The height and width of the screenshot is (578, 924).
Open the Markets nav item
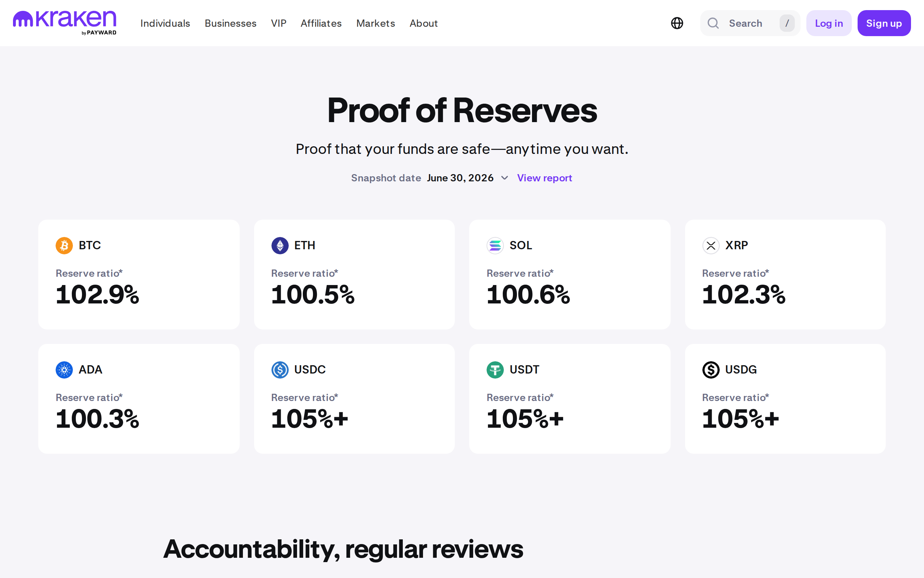[376, 23]
